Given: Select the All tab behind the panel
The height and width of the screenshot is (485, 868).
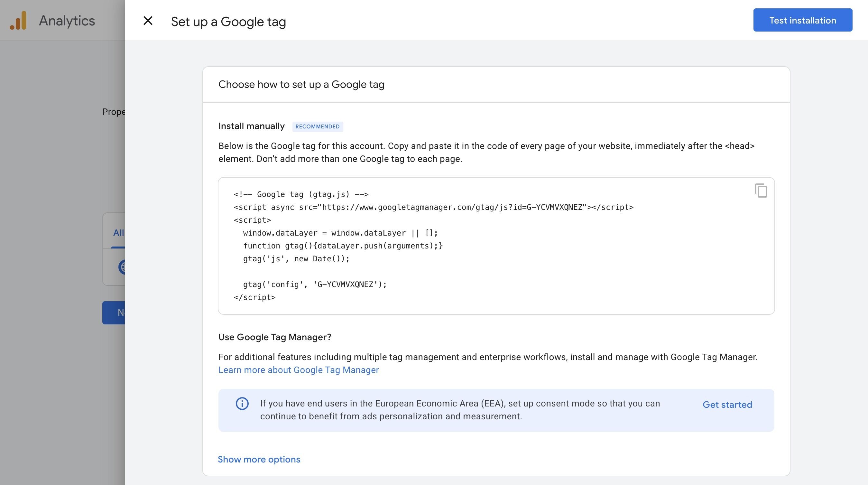Looking at the screenshot, I should pyautogui.click(x=118, y=233).
